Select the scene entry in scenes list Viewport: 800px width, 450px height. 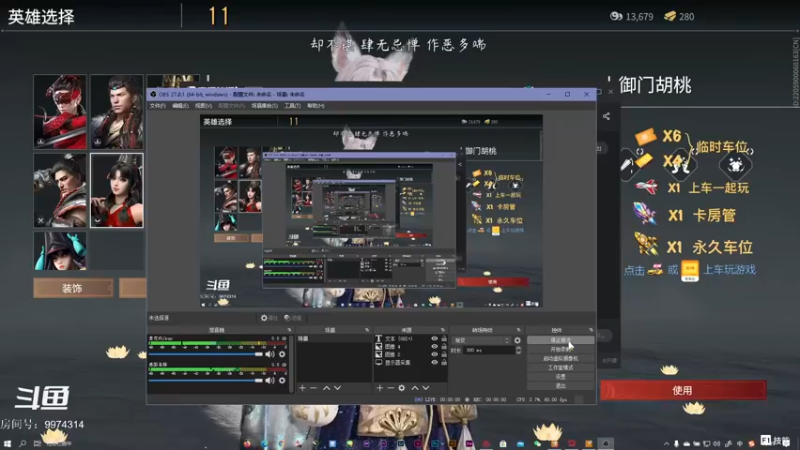tap(334, 339)
